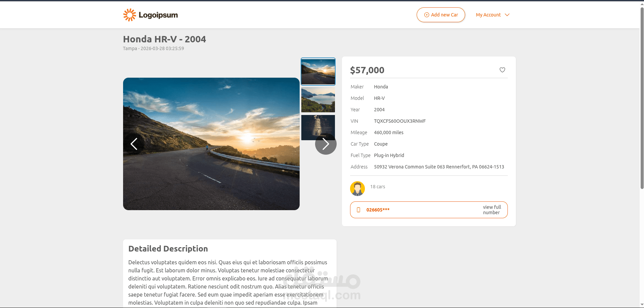This screenshot has height=308, width=644.
Task: Click the 18 cars seller link
Action: pos(377,187)
